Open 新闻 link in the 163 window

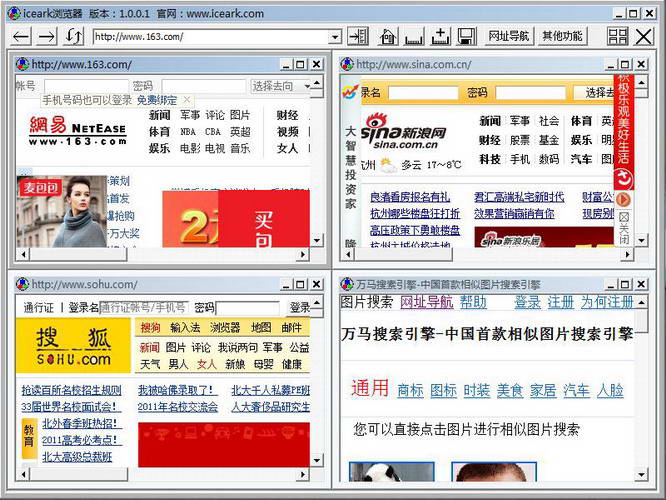click(159, 115)
